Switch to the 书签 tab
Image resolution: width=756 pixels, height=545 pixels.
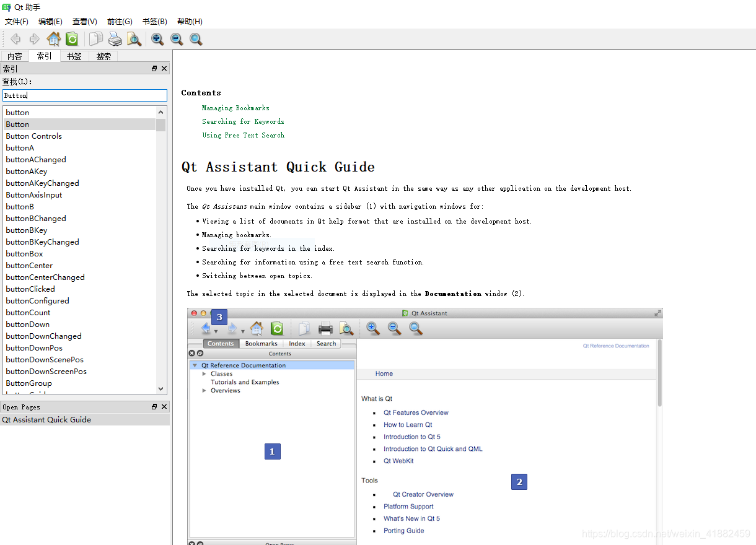[x=74, y=56]
